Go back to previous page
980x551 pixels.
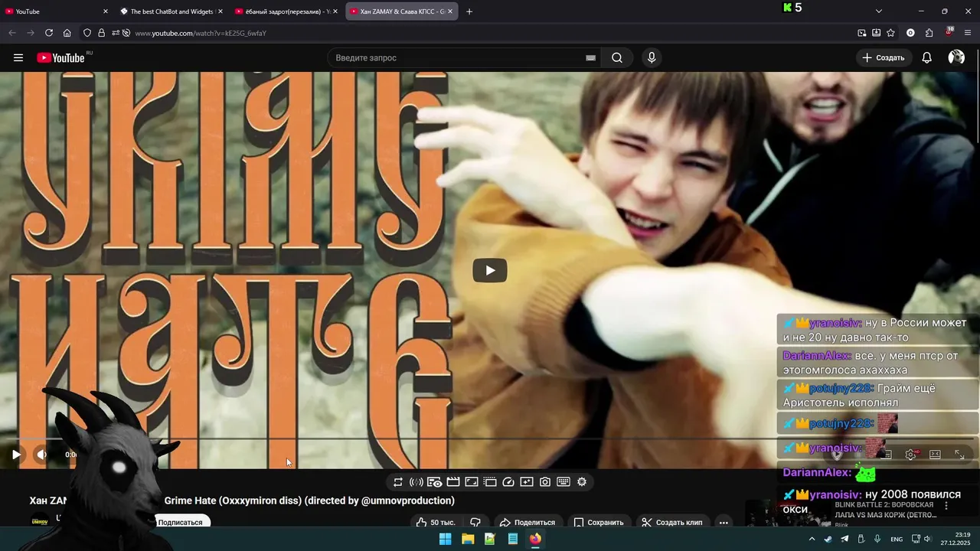12,33
